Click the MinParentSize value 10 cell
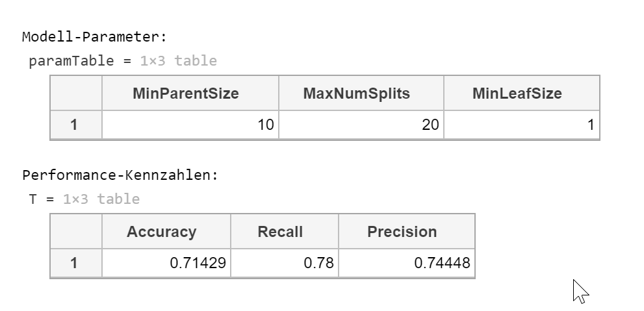The height and width of the screenshot is (311, 644). point(190,125)
